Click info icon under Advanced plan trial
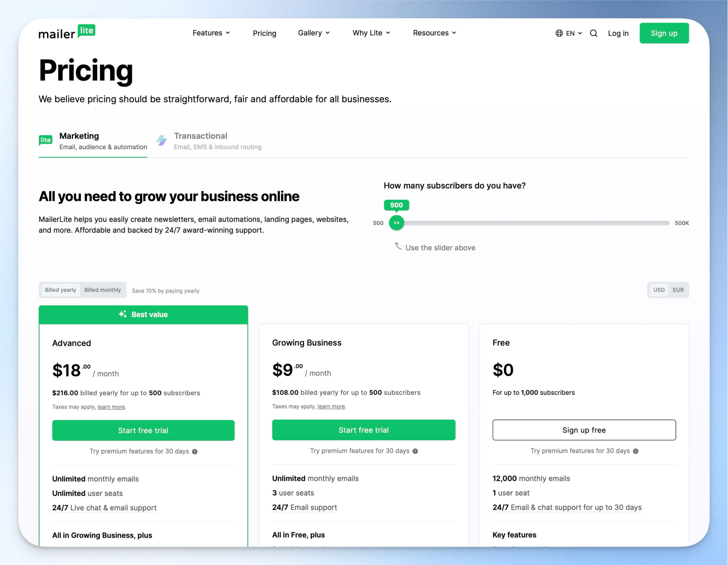 click(x=195, y=451)
